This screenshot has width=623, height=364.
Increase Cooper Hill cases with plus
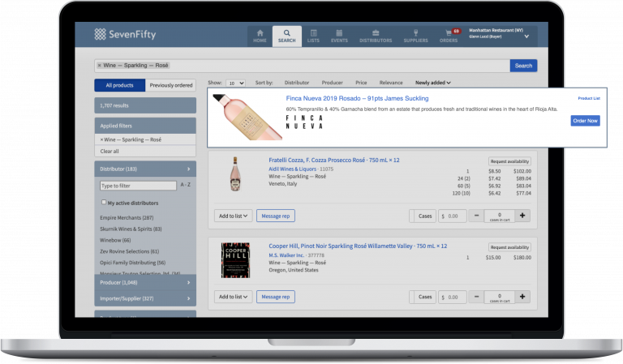(x=522, y=297)
